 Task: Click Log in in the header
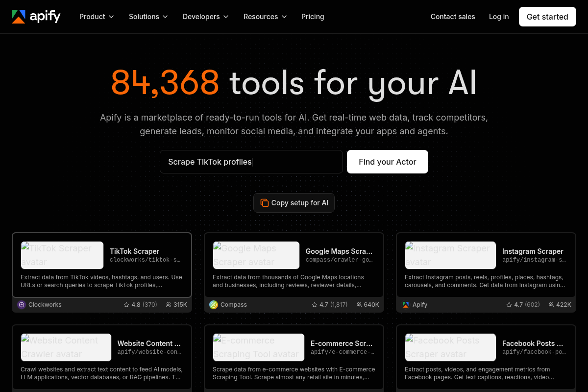pos(499,17)
